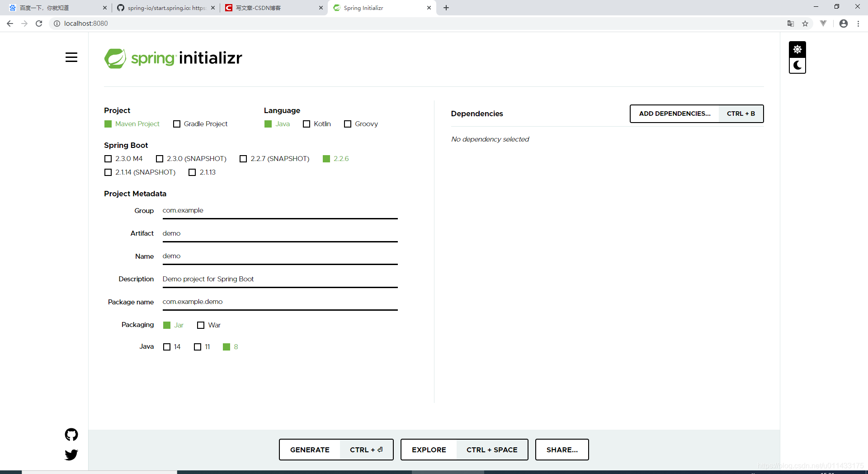
Task: Choose War packaging
Action: tap(209, 325)
